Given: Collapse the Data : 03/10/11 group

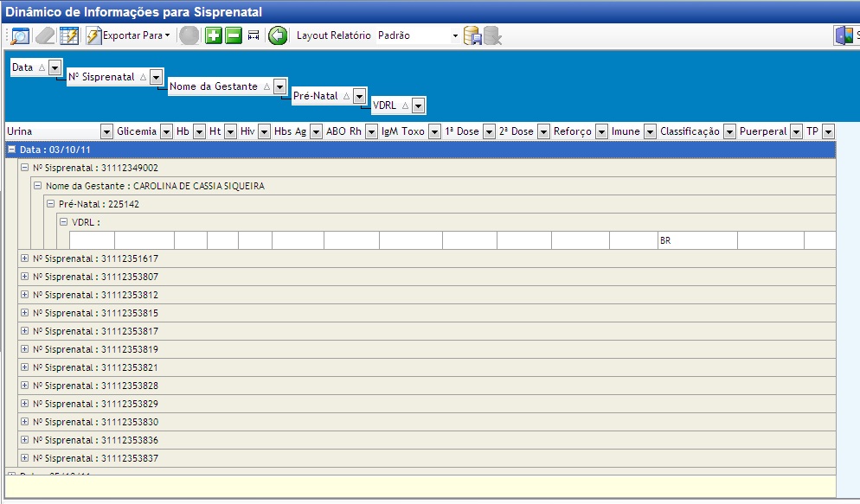Looking at the screenshot, I should pos(11,149).
